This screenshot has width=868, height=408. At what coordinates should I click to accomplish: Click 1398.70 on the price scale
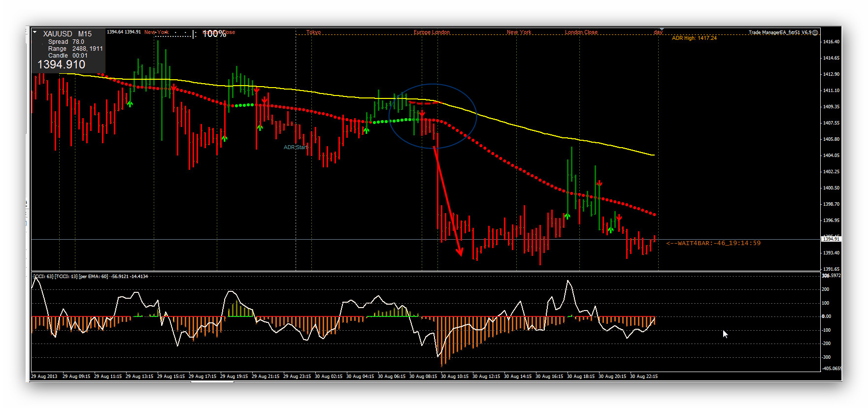coord(831,204)
